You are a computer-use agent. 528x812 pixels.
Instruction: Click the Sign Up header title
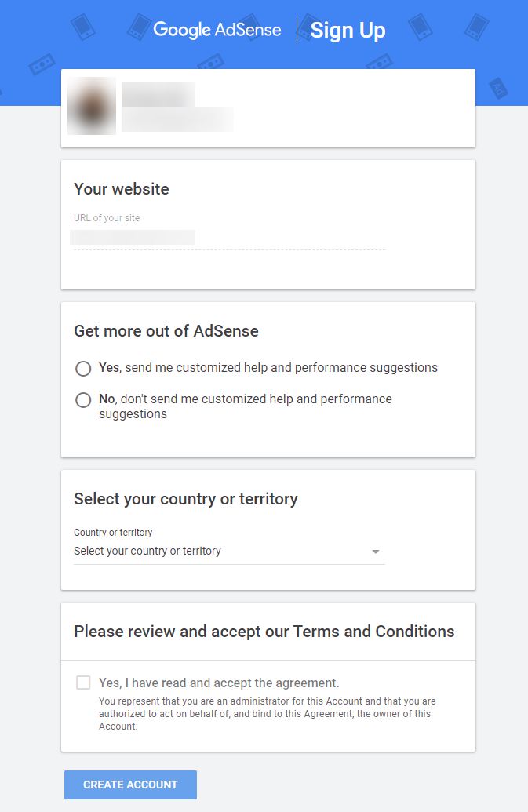348,31
